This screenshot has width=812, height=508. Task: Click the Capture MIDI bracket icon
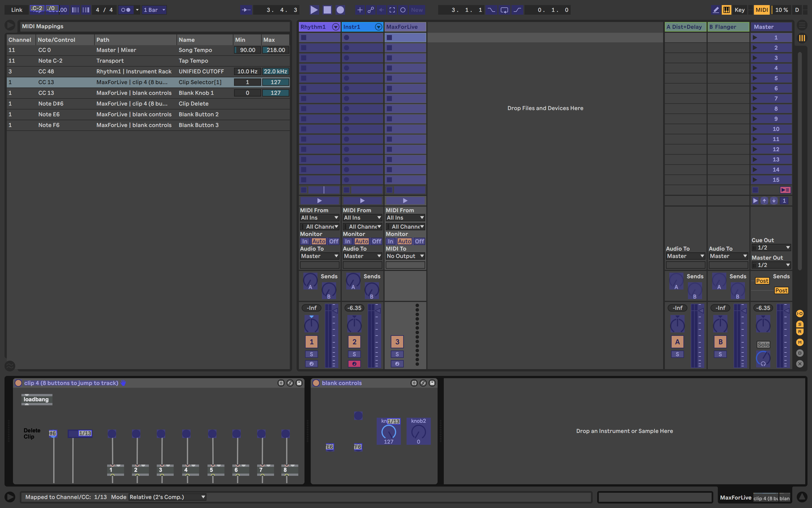pyautogui.click(x=392, y=10)
